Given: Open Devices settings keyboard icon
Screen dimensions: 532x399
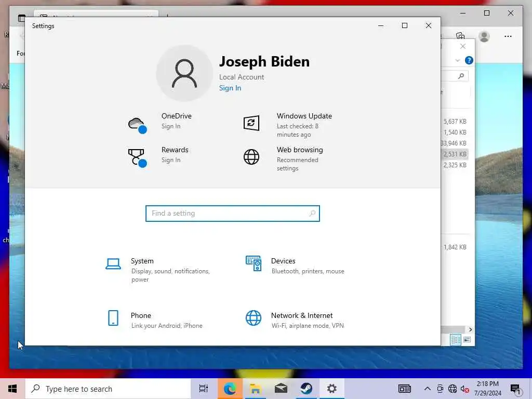Looking at the screenshot, I should pyautogui.click(x=254, y=263).
